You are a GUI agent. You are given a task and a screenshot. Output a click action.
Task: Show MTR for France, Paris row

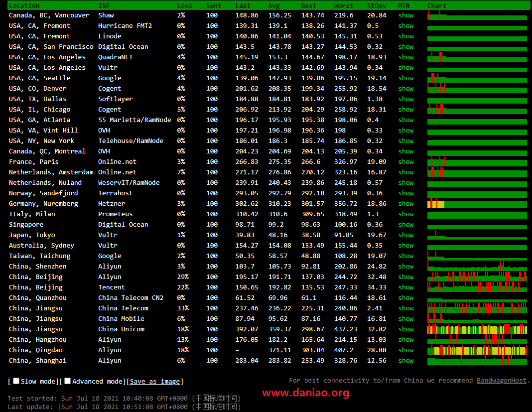pyautogui.click(x=406, y=162)
